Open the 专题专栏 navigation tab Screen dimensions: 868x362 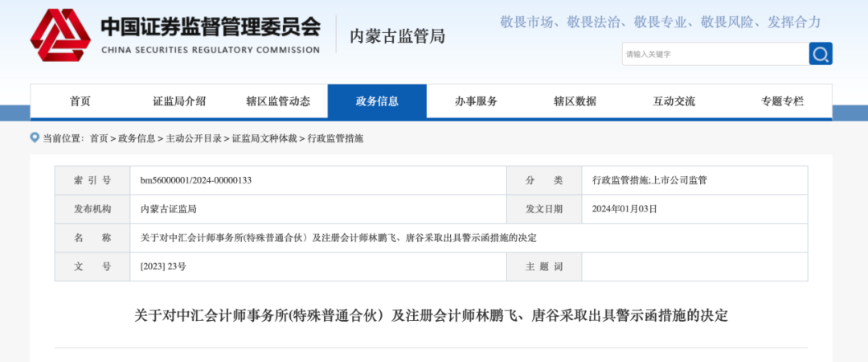point(782,101)
